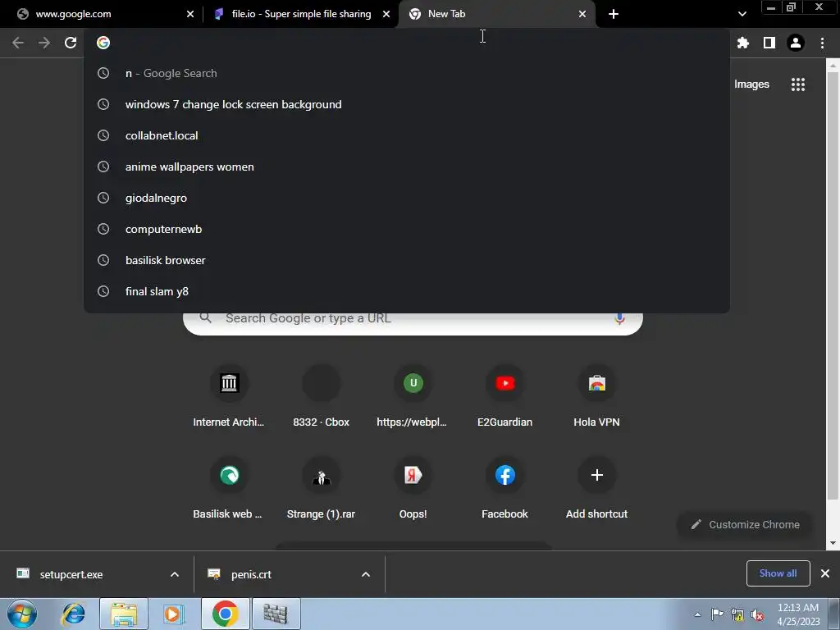Screen dimensions: 840x630
Task: Open the Action Center flag icon
Action: pyautogui.click(x=717, y=614)
